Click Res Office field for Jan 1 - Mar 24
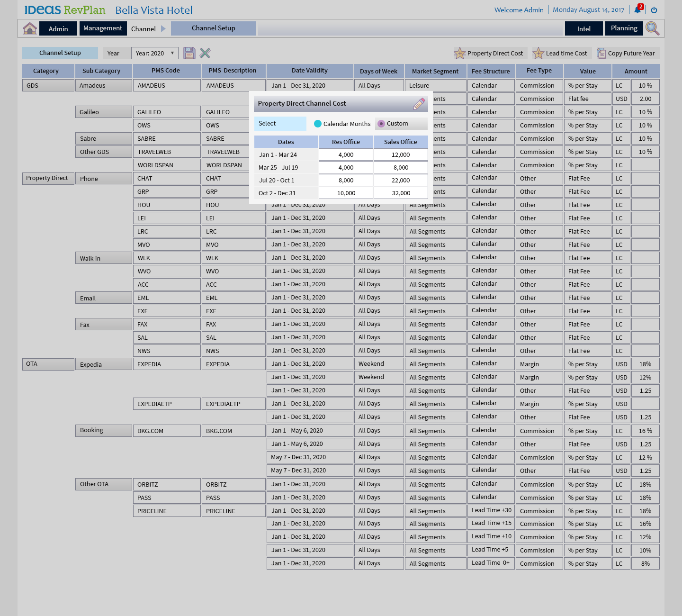 (346, 155)
